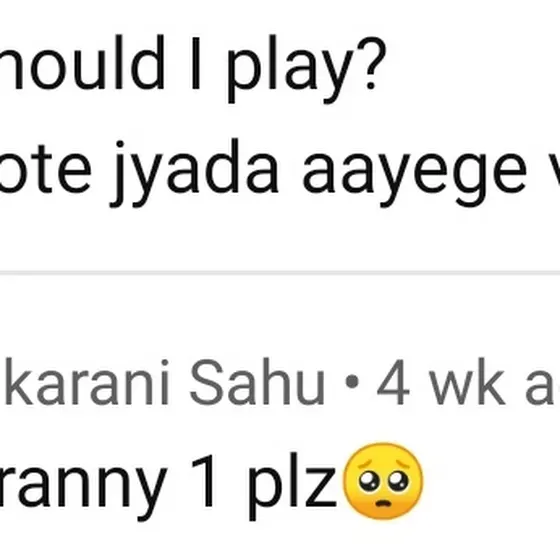Click the word 'play?' in the top line
The height and width of the screenshot is (560, 560).
pyautogui.click(x=306, y=69)
